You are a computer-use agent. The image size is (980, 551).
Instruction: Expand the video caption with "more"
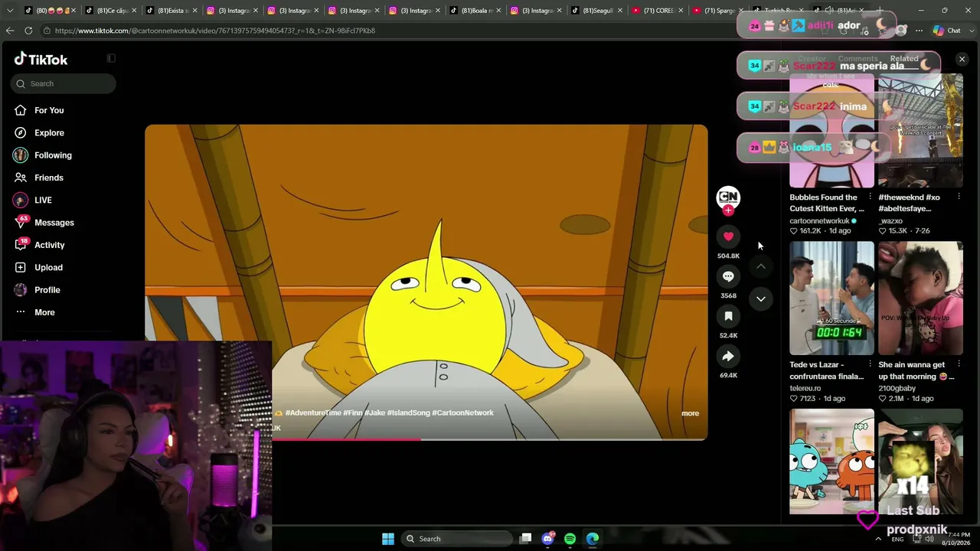(x=690, y=413)
